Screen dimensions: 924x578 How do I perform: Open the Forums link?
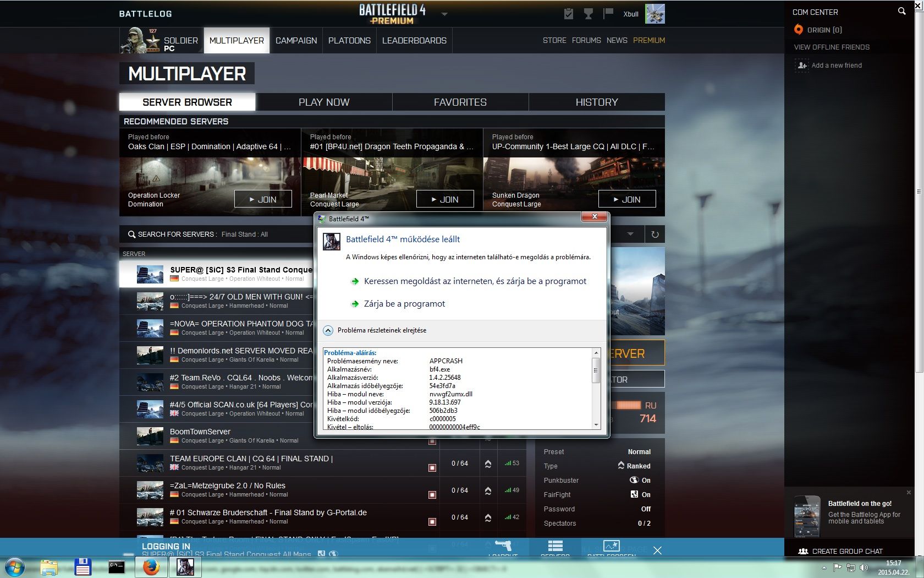(x=586, y=40)
